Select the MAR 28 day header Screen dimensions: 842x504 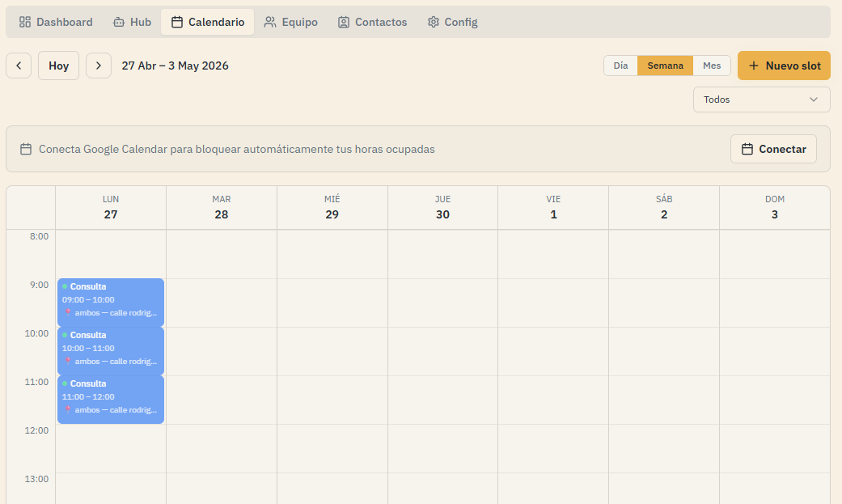222,207
